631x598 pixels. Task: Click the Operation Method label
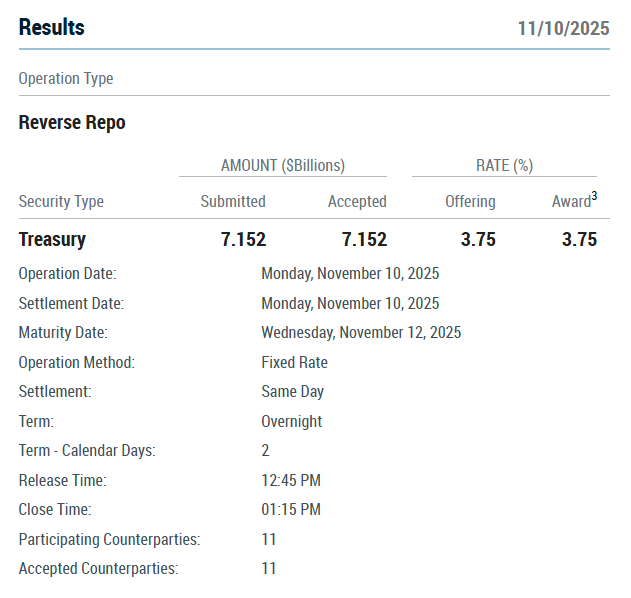(x=77, y=363)
